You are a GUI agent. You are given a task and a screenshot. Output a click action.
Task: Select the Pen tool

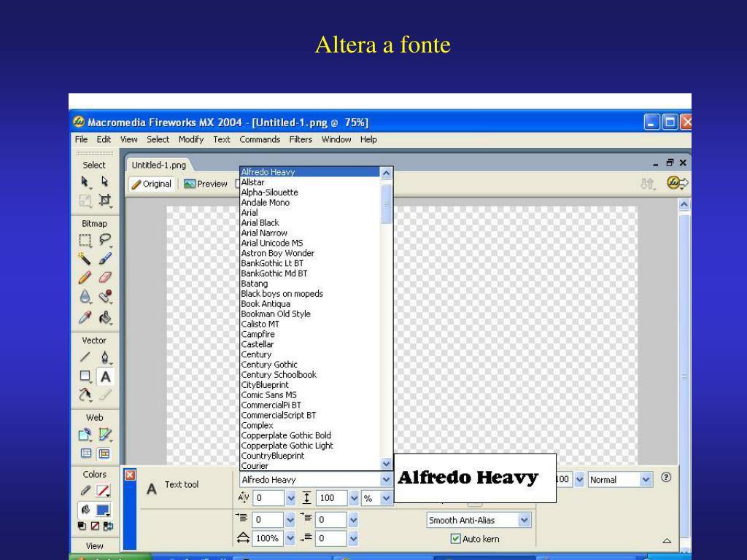[105, 357]
